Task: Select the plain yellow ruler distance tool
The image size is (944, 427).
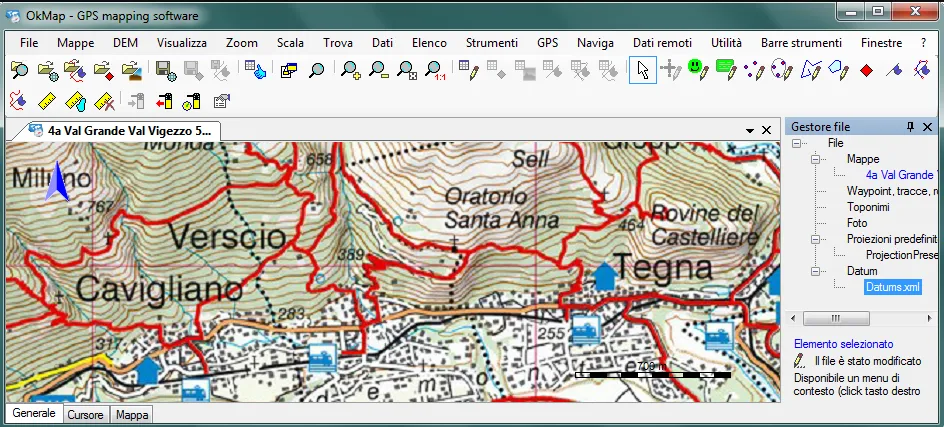Action: pyautogui.click(x=47, y=101)
